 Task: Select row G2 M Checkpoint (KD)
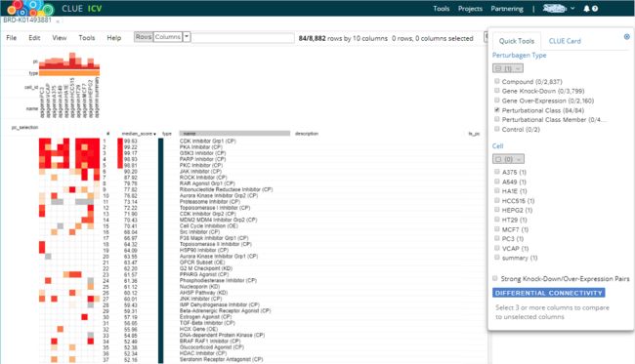pos(206,268)
